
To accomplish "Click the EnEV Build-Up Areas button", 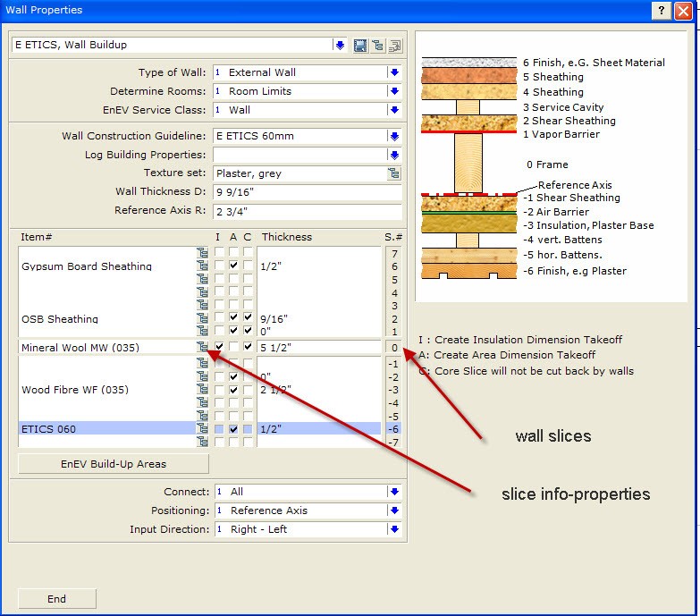I will (x=114, y=464).
